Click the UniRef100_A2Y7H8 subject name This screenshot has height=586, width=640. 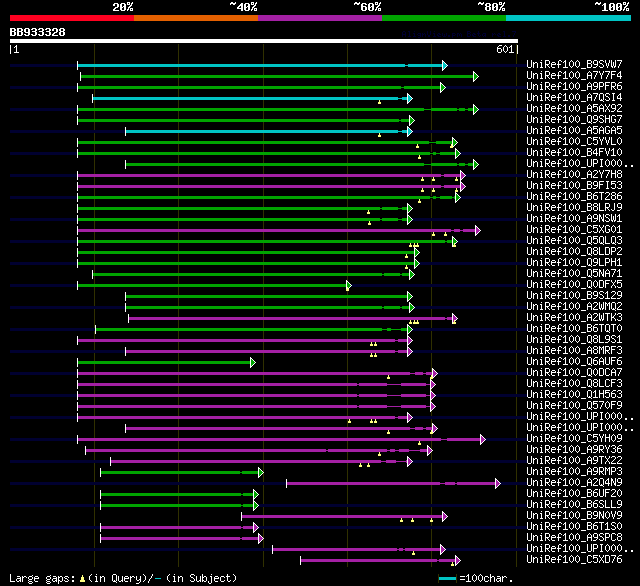[574, 175]
